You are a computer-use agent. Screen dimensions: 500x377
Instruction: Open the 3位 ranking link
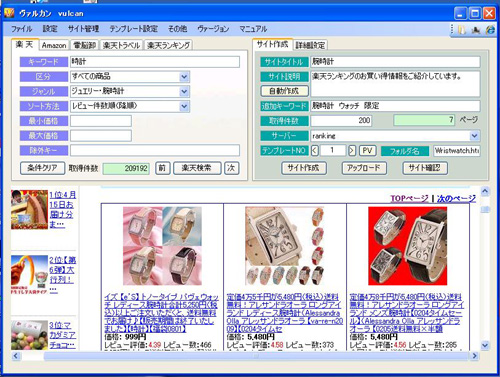[x=62, y=335]
